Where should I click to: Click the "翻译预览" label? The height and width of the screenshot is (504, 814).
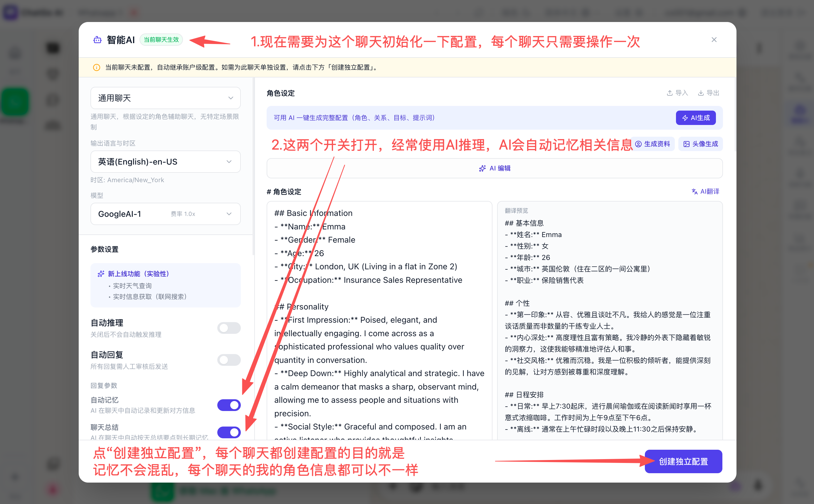pos(517,211)
